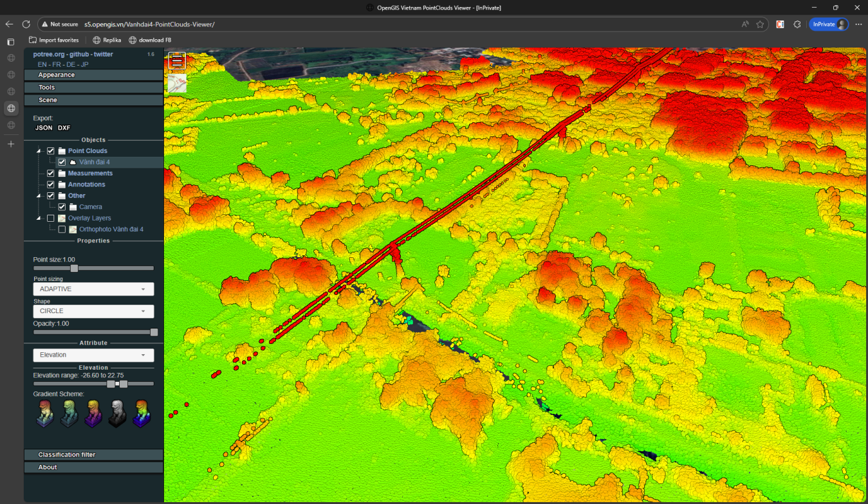Viewport: 868px width, 504px height.
Task: Pick the grayscale lion gradient scheme
Action: coord(117,413)
